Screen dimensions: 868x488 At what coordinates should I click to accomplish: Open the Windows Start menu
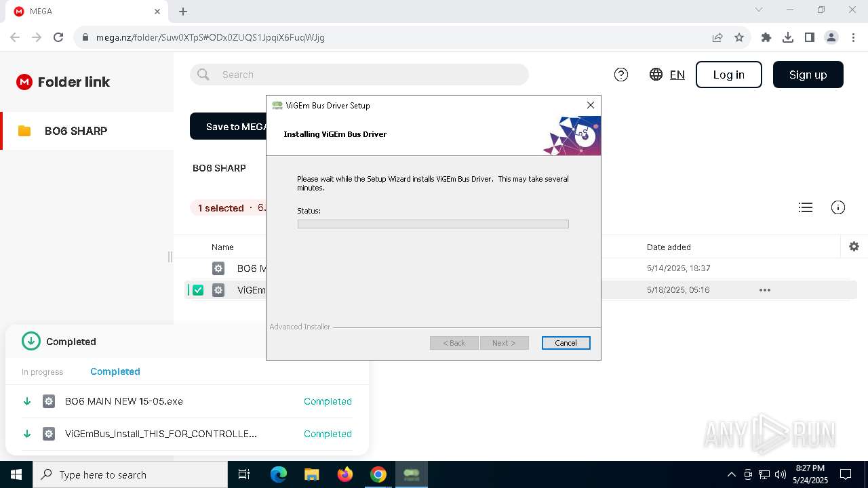tap(16, 474)
